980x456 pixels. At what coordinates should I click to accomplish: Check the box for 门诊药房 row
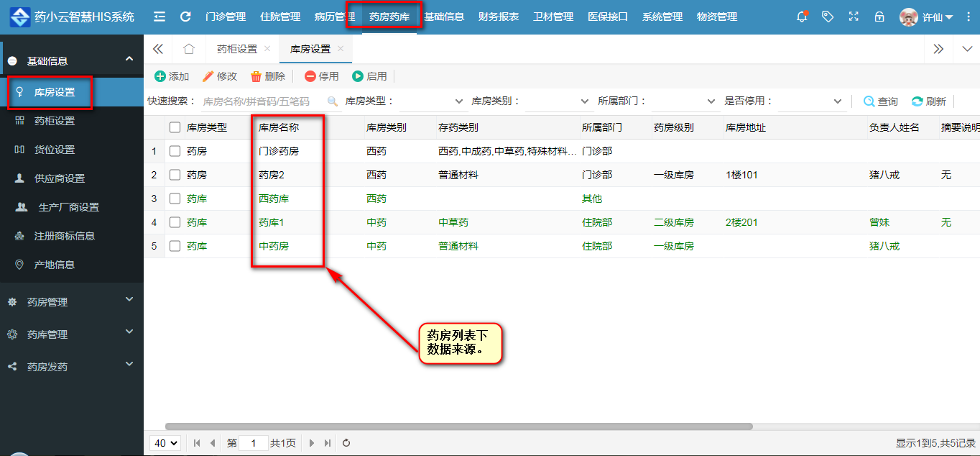[175, 151]
